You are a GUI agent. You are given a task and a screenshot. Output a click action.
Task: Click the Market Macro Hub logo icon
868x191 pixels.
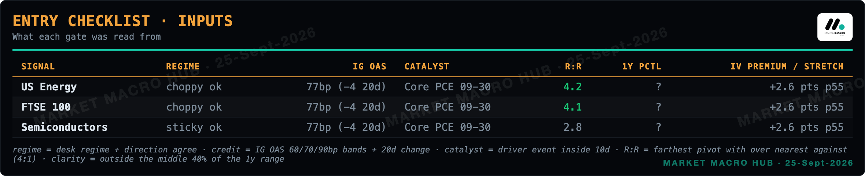pos(835,27)
